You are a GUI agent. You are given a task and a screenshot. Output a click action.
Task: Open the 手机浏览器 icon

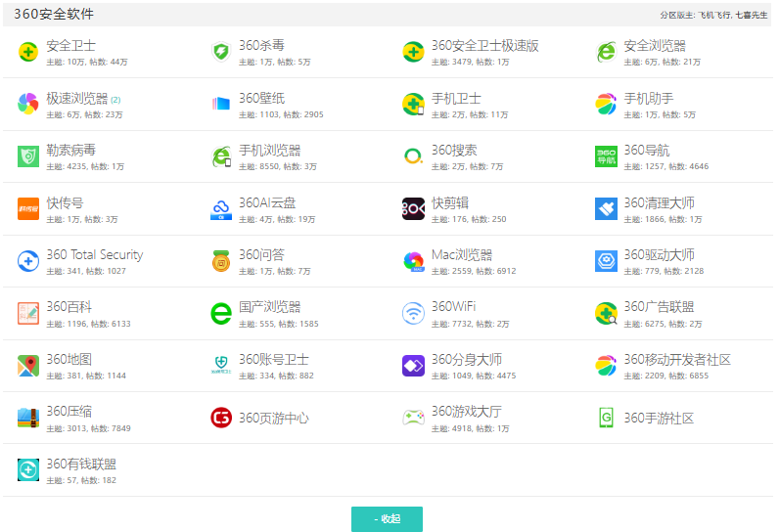point(221,156)
